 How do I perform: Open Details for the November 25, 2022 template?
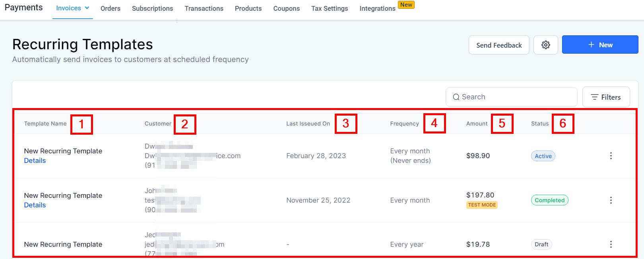[35, 205]
